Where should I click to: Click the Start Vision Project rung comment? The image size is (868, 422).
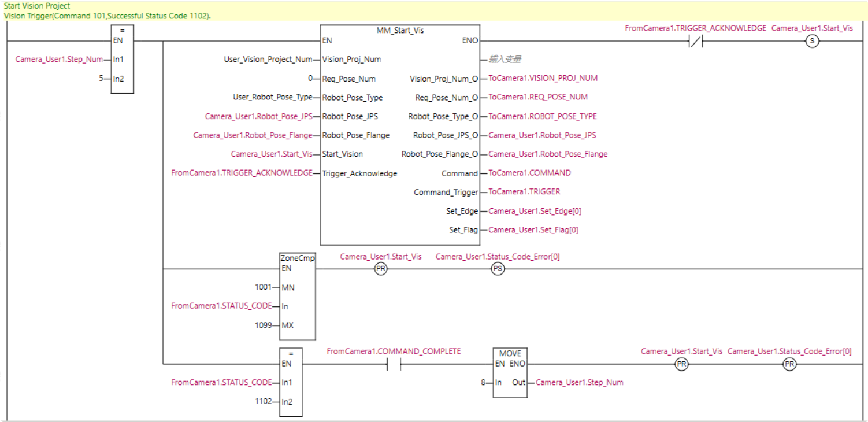37,6
